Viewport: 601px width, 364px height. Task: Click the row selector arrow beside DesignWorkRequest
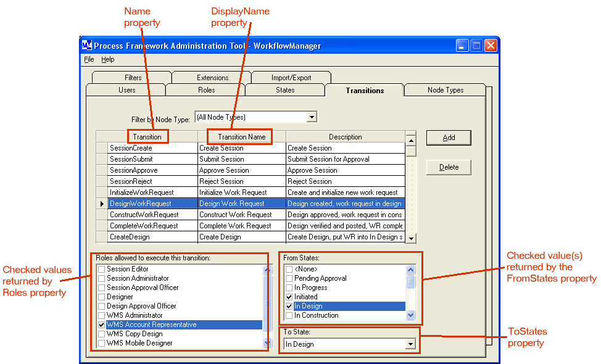(102, 204)
